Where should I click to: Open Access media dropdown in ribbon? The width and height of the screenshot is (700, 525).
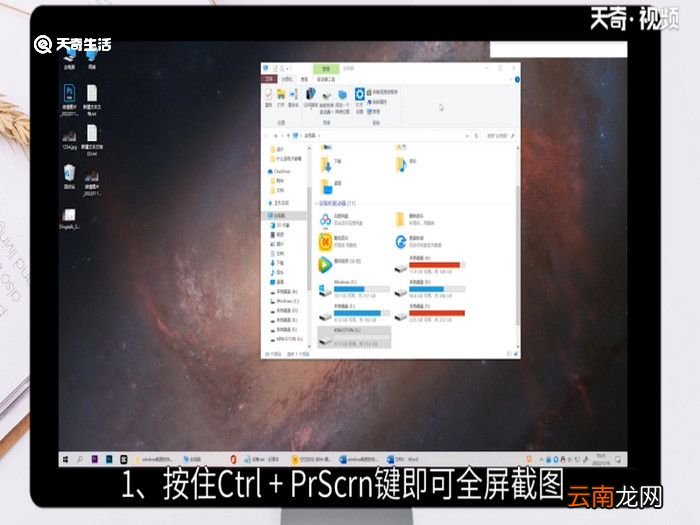coord(311,99)
